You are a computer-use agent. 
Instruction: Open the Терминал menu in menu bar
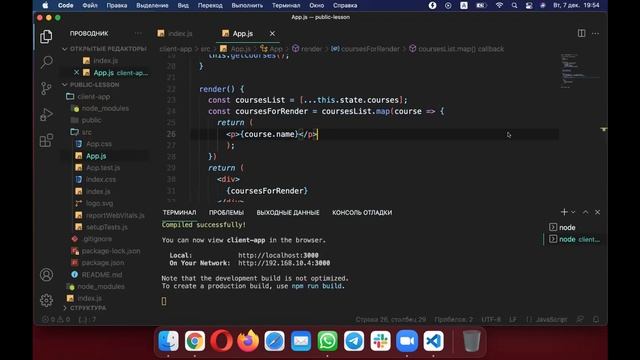[286, 5]
